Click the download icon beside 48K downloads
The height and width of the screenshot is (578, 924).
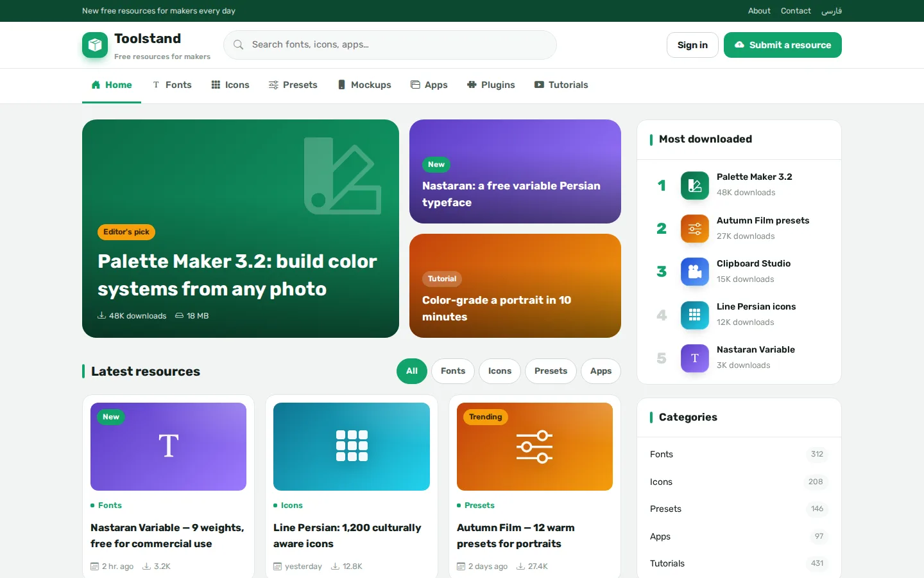101,315
